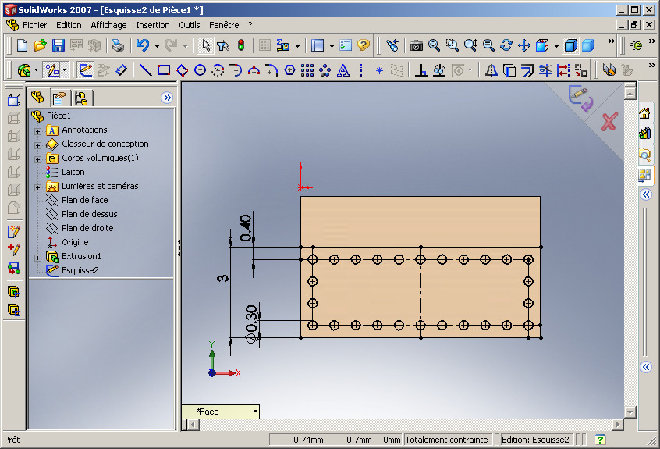
Task: Toggle the Sketch (Esquisse) button
Action: pos(85,70)
